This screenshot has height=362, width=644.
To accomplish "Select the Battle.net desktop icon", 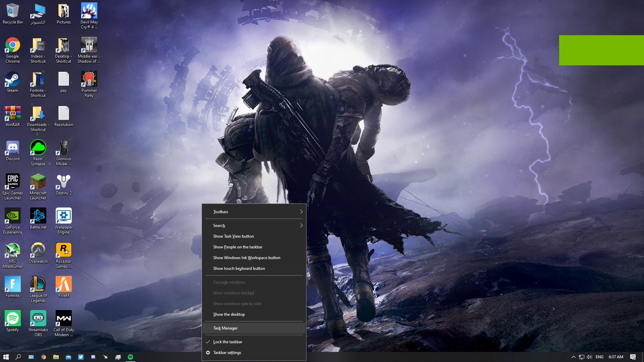I will pyautogui.click(x=38, y=218).
